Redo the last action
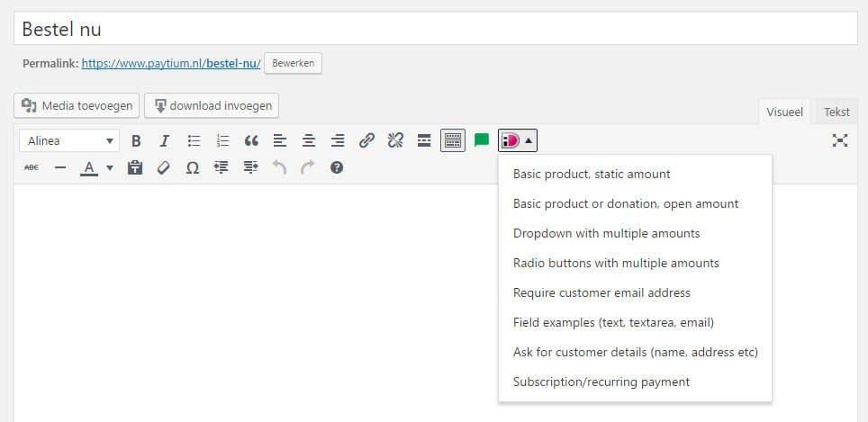 click(x=308, y=167)
